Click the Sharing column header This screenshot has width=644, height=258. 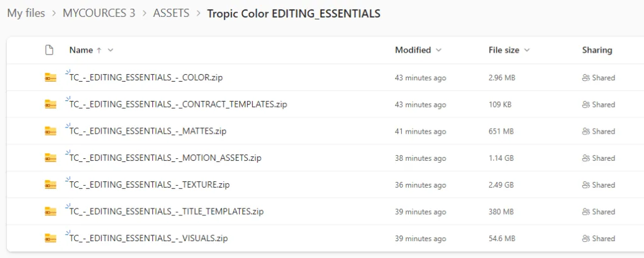597,50
